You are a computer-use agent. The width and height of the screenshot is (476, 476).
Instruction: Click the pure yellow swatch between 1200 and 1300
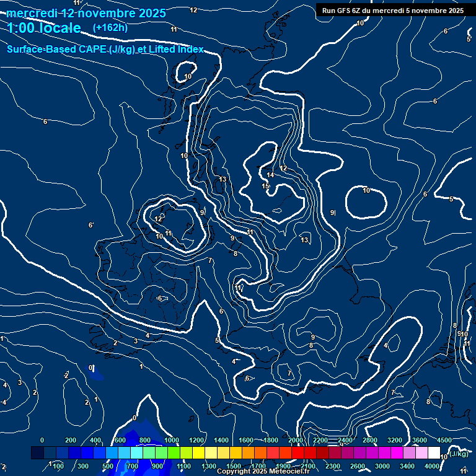(198, 452)
